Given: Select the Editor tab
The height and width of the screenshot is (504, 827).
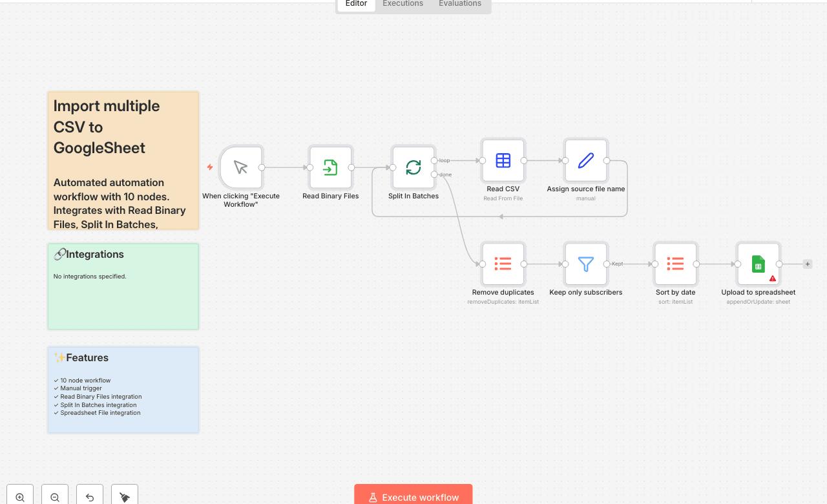Looking at the screenshot, I should coord(356,4).
